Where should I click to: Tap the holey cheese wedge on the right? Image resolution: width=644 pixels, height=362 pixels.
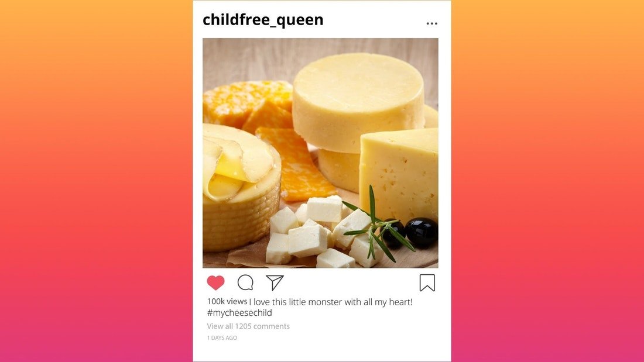(399, 175)
